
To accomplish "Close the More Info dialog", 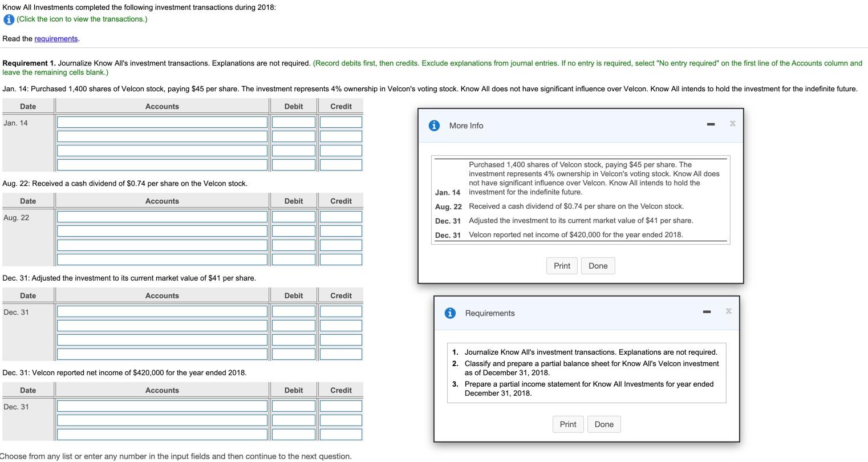I will (732, 123).
